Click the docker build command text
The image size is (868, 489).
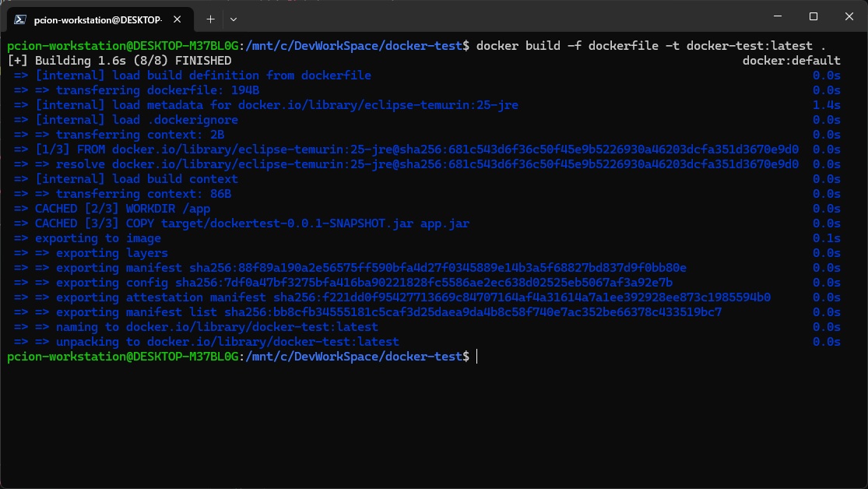coord(651,46)
